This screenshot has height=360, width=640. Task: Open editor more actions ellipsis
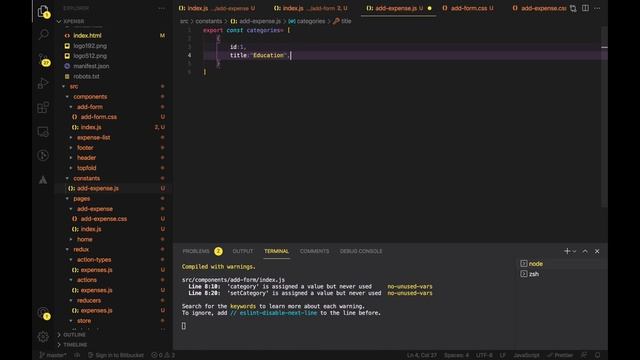597,8
